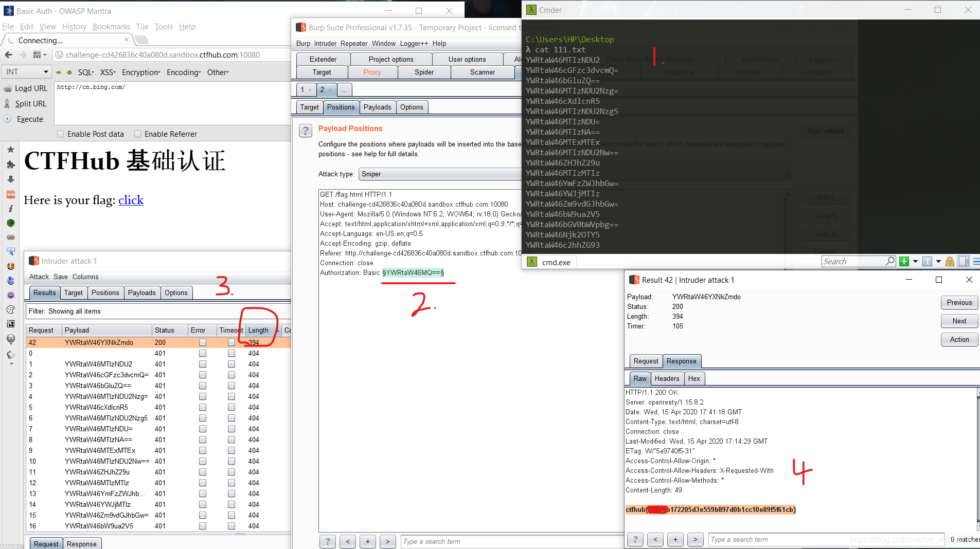Open the Intruder menu in Burp Suite
The height and width of the screenshot is (549, 980).
[325, 44]
